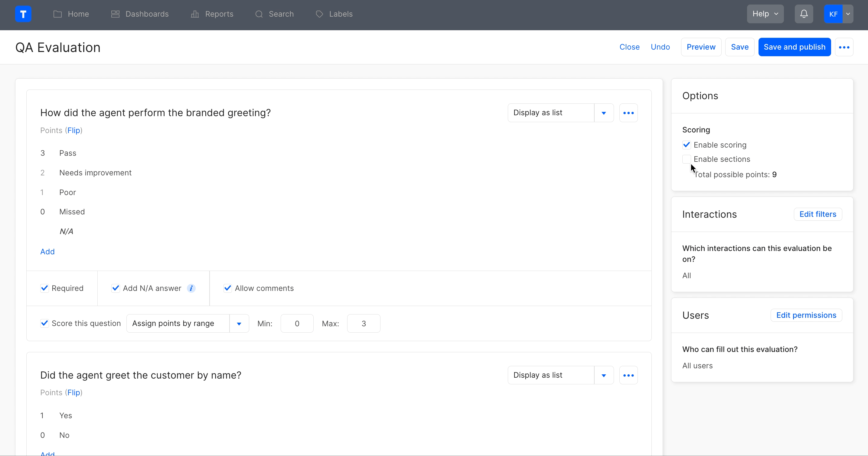This screenshot has height=456, width=868.
Task: Go to the Dashboards nav item
Action: [140, 14]
